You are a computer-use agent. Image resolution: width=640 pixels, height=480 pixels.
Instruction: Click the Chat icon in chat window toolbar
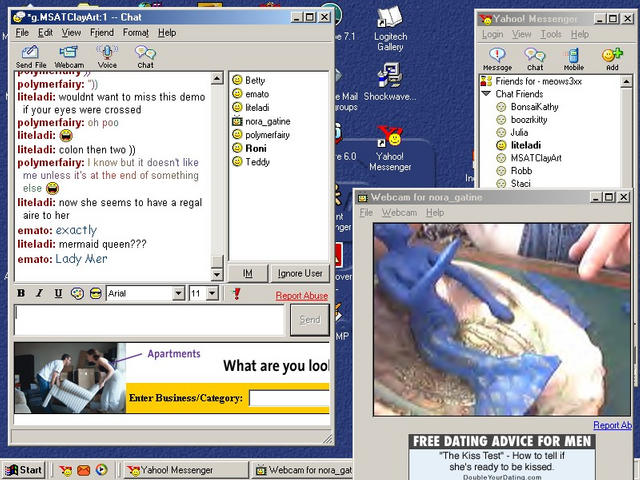pos(145,56)
